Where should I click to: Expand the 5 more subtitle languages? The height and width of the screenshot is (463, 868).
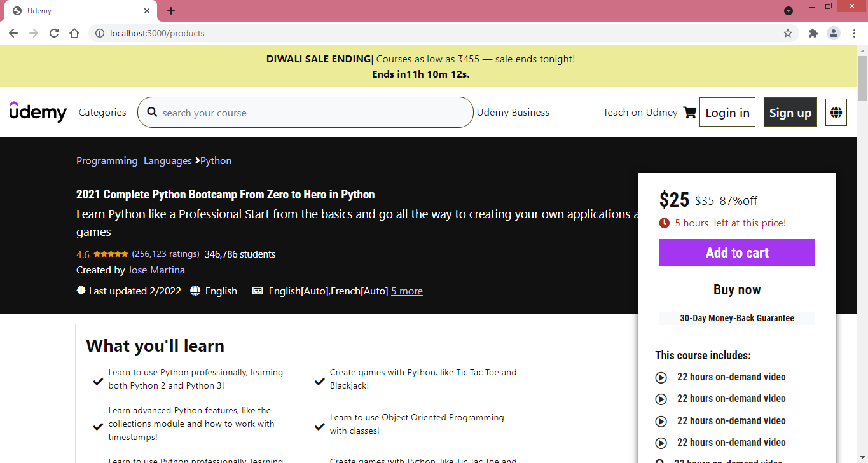pos(406,291)
